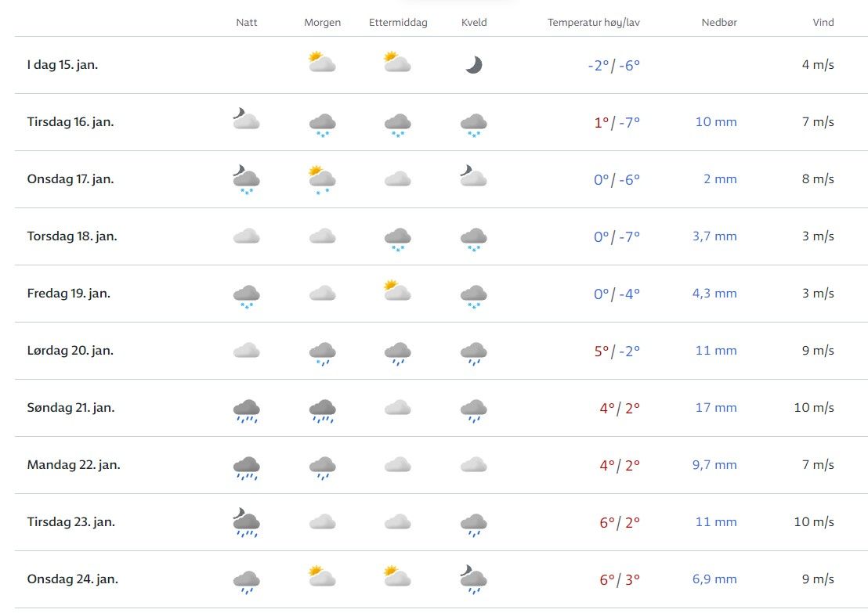Click the Temperatur høy/lav column header
Screen dimensions: 868x613
tap(593, 23)
